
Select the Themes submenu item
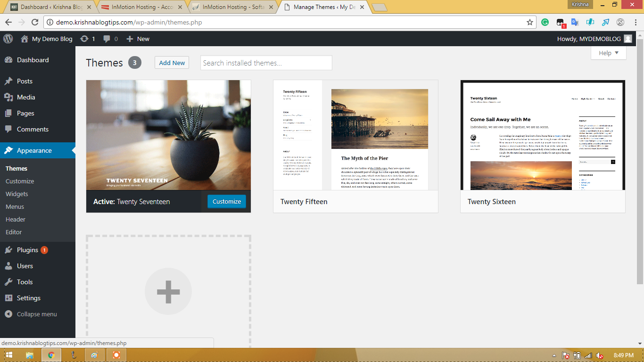click(x=17, y=168)
